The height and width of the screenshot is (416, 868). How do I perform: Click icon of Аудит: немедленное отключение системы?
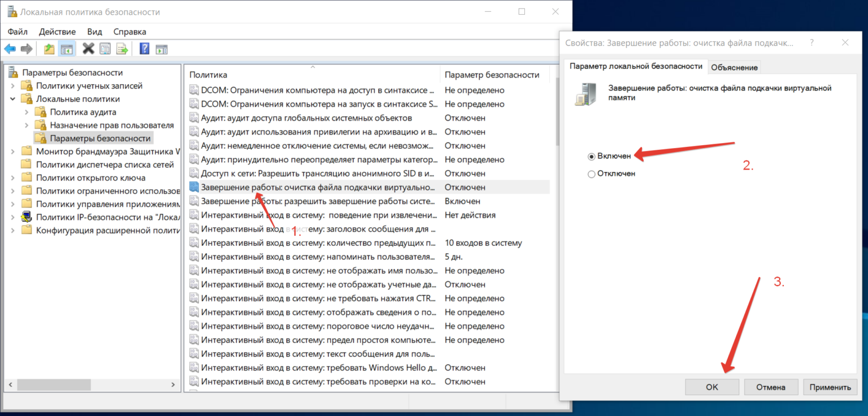[x=194, y=145]
